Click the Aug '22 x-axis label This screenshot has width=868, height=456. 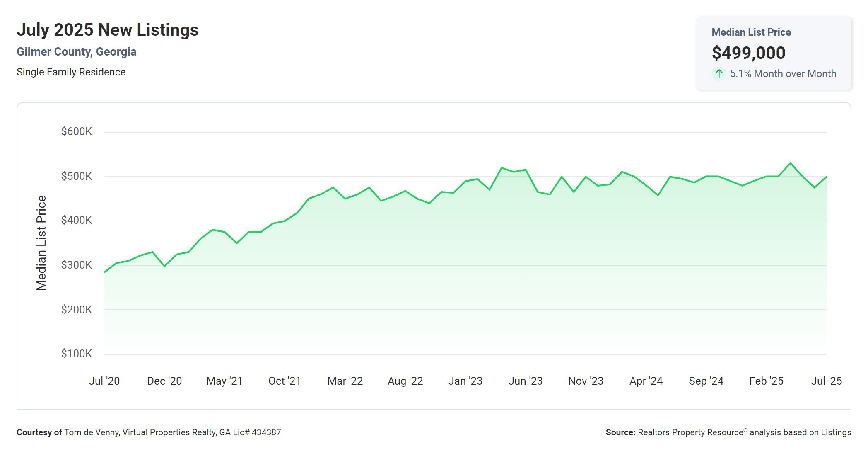pyautogui.click(x=405, y=381)
